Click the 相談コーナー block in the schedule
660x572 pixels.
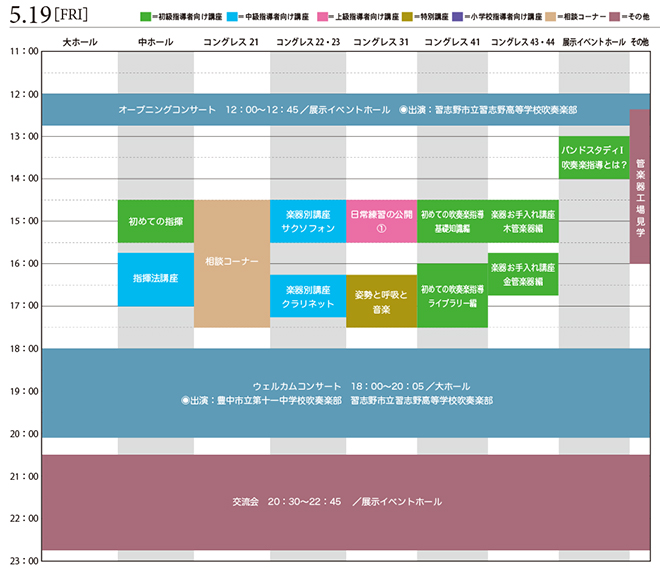(231, 263)
